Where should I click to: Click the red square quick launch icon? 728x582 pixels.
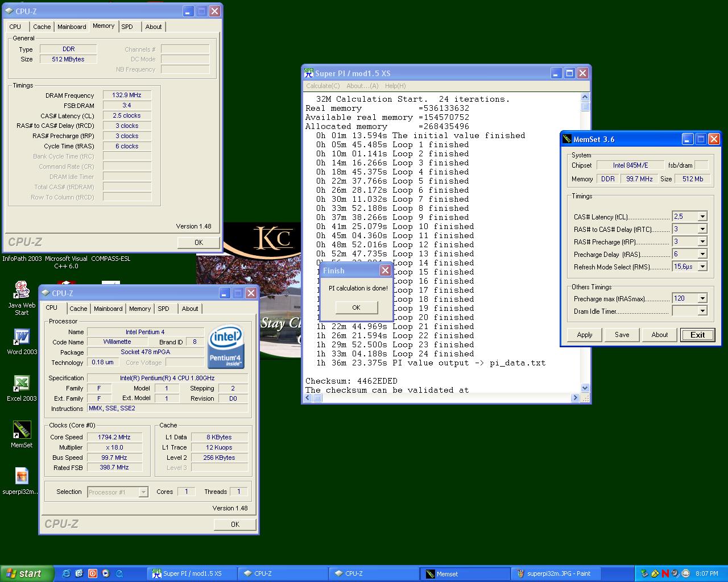[92, 573]
